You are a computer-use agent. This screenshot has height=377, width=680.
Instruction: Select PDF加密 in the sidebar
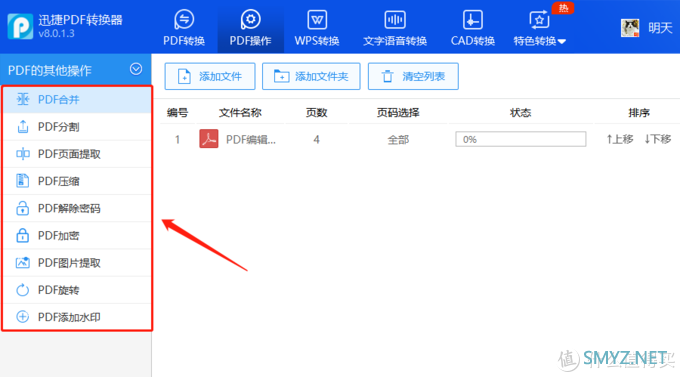(x=77, y=236)
